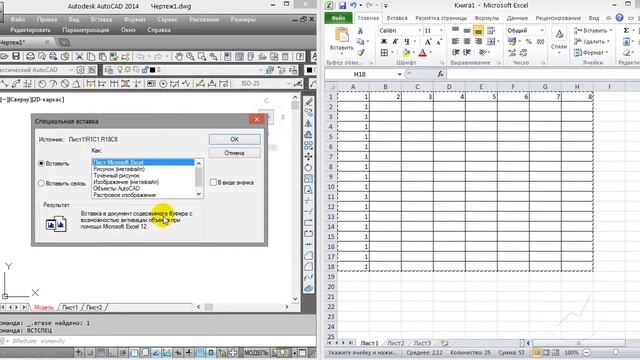The image size is (640, 360).
Task: Close the Специальная вставка dialog with red X
Action: (257, 119)
